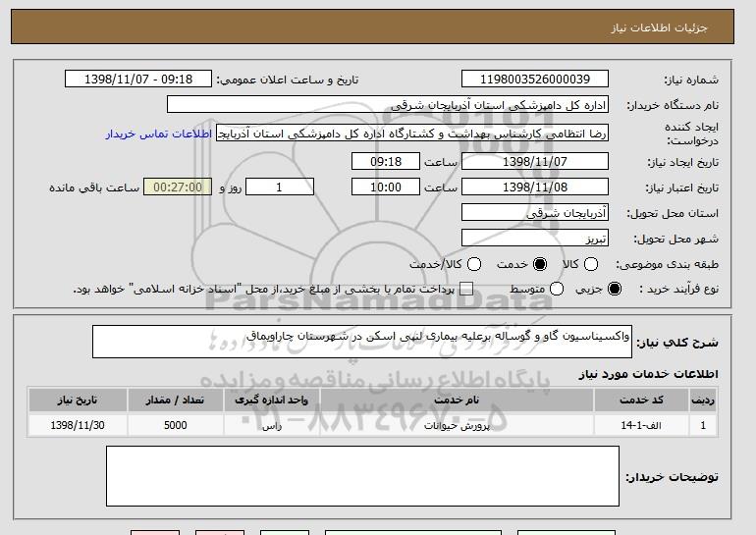Click service code cell الف-1-14

[x=642, y=426]
